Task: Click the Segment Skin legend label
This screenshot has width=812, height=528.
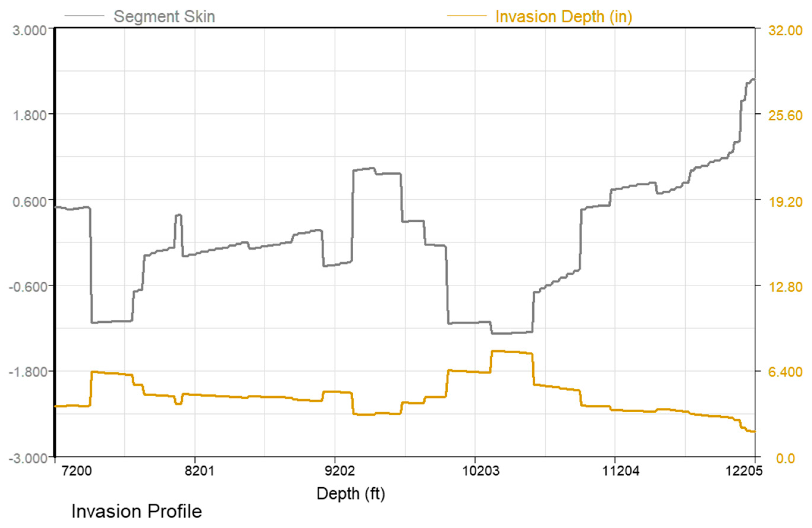Action: tap(164, 16)
